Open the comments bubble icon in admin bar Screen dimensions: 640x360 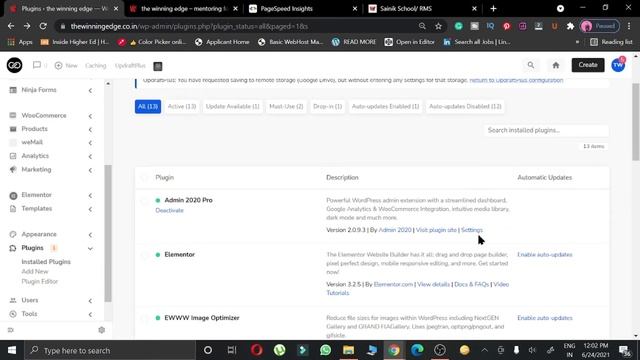click(37, 65)
